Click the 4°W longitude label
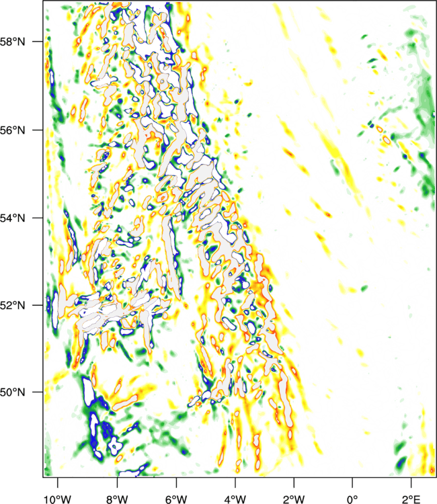 (235, 499)
